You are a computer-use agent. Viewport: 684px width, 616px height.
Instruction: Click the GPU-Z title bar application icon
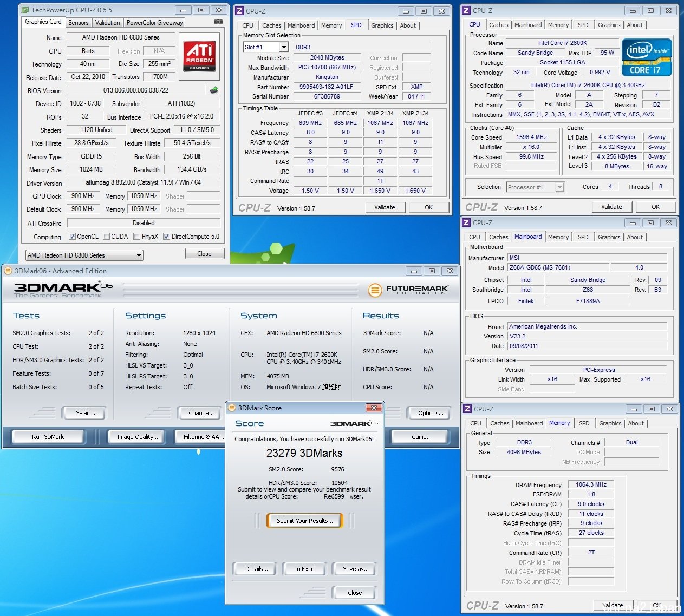click(25, 10)
